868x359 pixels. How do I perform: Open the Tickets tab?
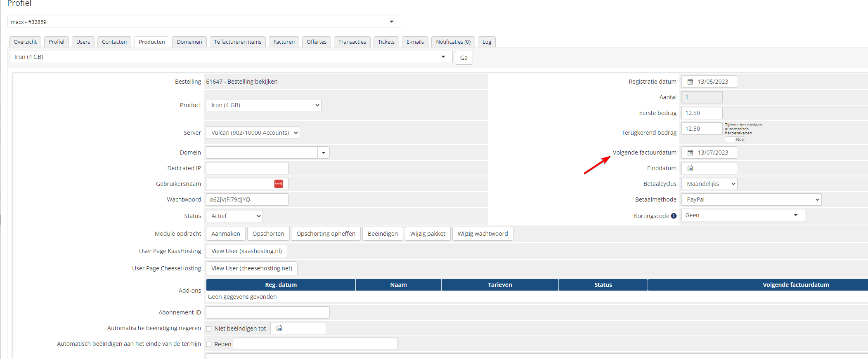(x=386, y=42)
